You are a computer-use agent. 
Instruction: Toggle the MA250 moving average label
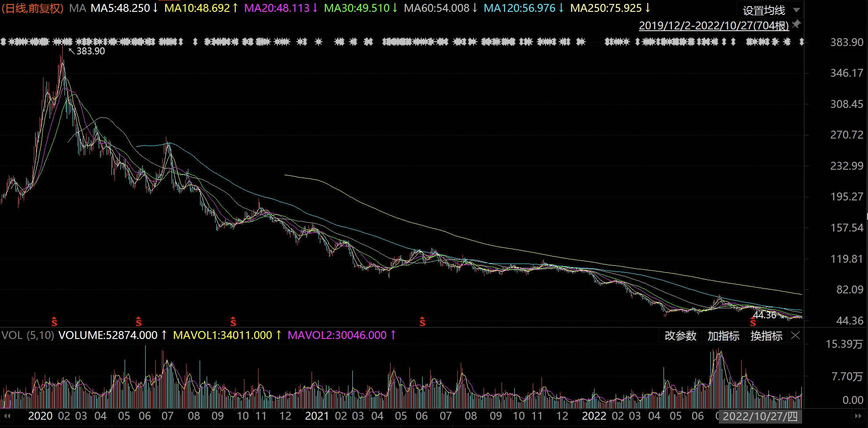[x=610, y=8]
